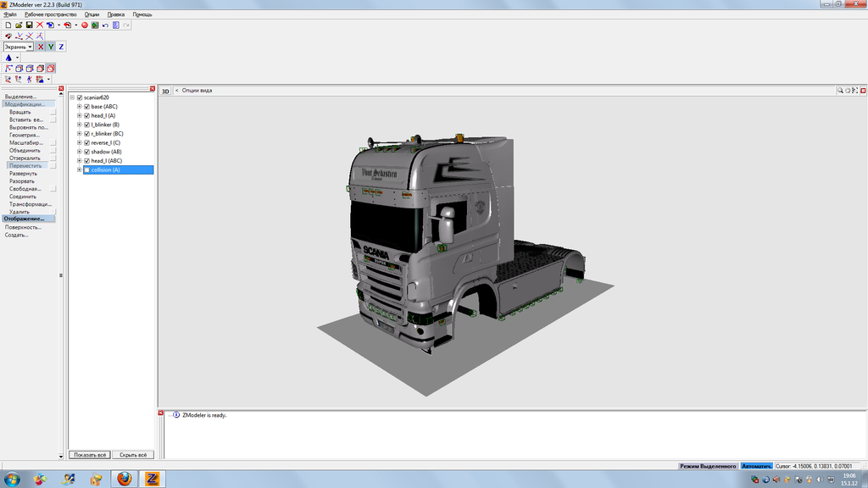Click the magnet snap tool icon
The height and width of the screenshot is (488, 868).
tap(8, 36)
